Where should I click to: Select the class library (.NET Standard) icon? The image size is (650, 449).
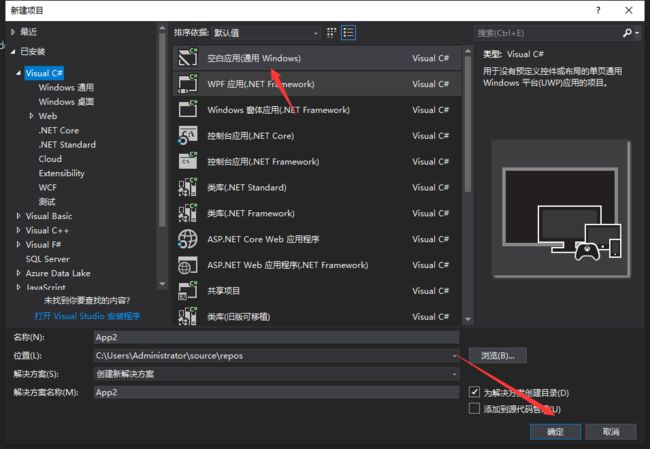pyautogui.click(x=188, y=187)
